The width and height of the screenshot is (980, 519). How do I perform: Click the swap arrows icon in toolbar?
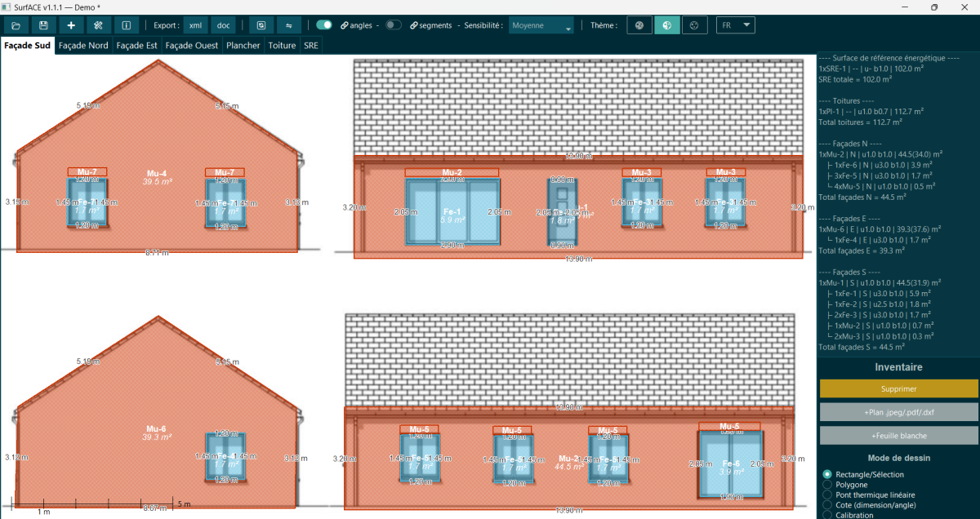tap(288, 25)
